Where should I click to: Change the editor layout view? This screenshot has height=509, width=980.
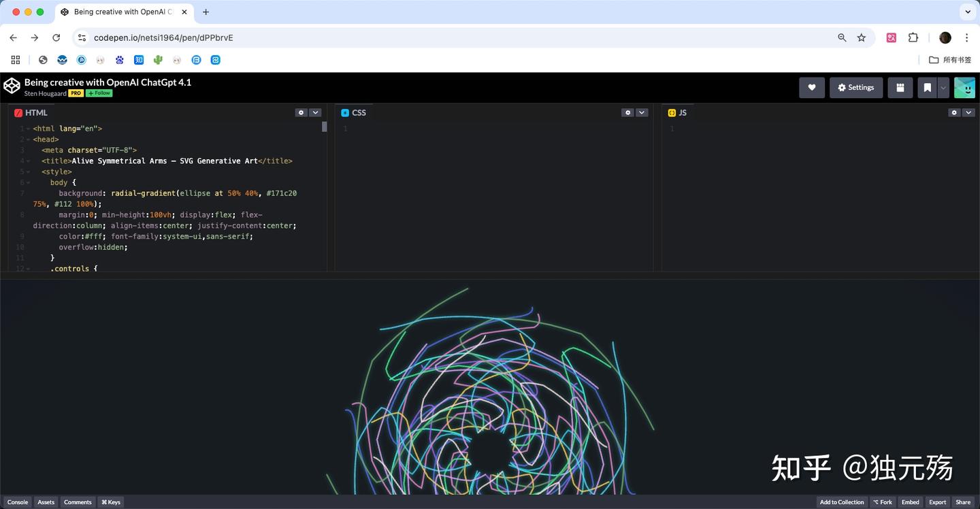point(900,87)
